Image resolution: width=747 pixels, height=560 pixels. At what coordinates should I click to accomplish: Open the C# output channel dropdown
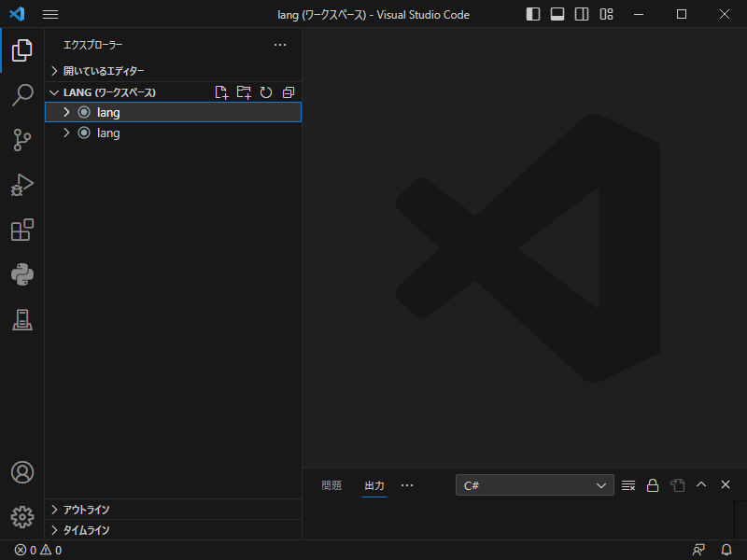coord(534,484)
